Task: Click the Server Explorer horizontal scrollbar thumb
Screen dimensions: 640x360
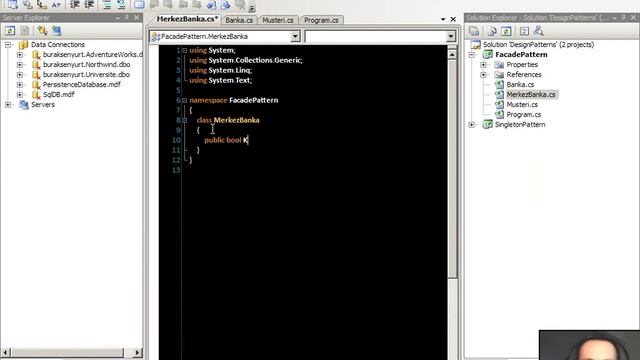Action: pyautogui.click(x=67, y=352)
